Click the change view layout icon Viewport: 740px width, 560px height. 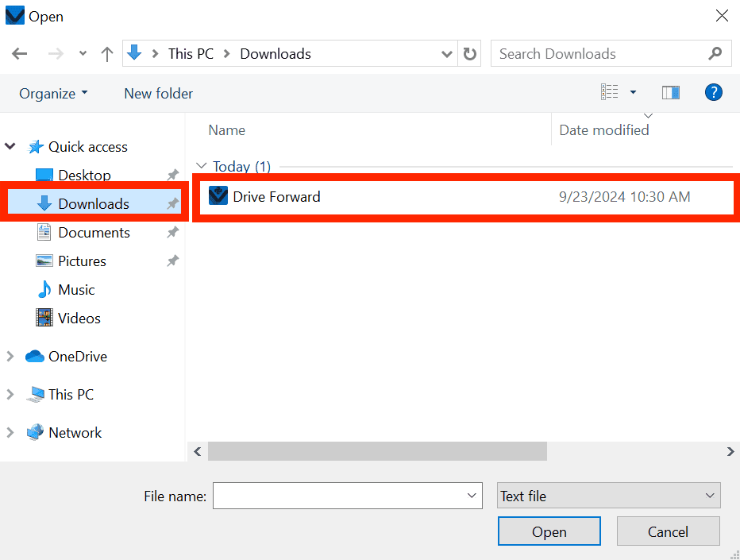[x=610, y=93]
